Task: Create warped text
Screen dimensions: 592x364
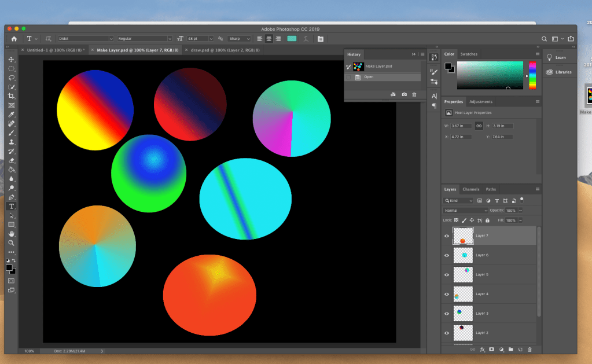Action: click(x=306, y=39)
